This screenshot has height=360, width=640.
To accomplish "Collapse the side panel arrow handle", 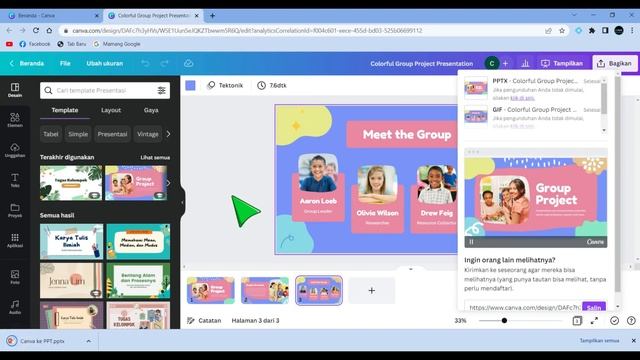I will click(182, 202).
